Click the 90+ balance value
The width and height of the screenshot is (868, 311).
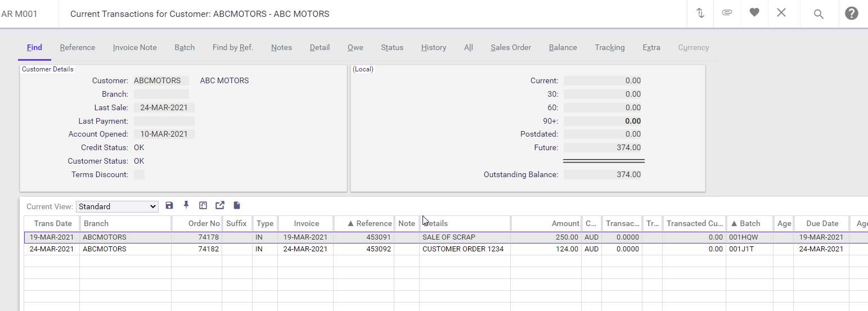[x=602, y=121]
